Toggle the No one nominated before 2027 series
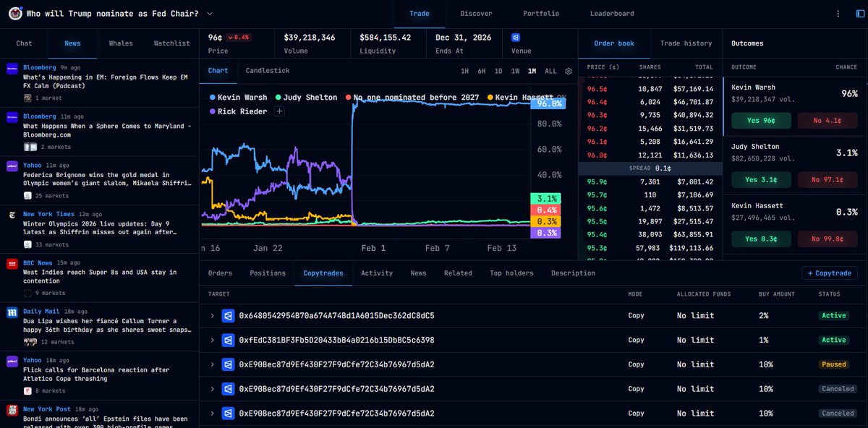Viewport: 868px width, 428px height. tap(412, 97)
